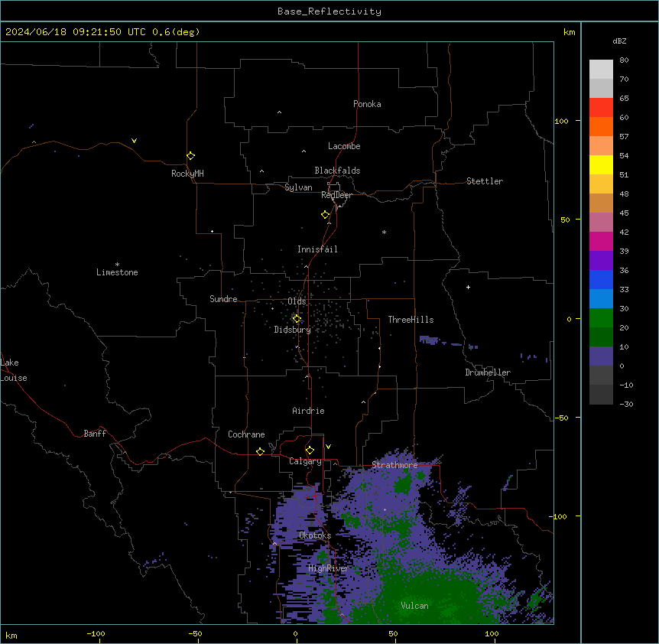Image resolution: width=659 pixels, height=644 pixels.
Task: Click the yellow marker between Olds and Didsbury
Action: tap(297, 319)
